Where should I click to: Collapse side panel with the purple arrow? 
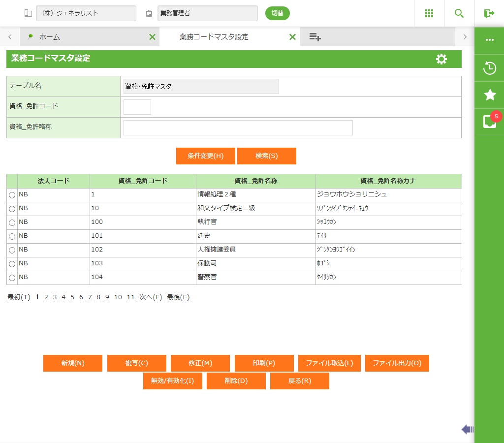tap(467, 430)
